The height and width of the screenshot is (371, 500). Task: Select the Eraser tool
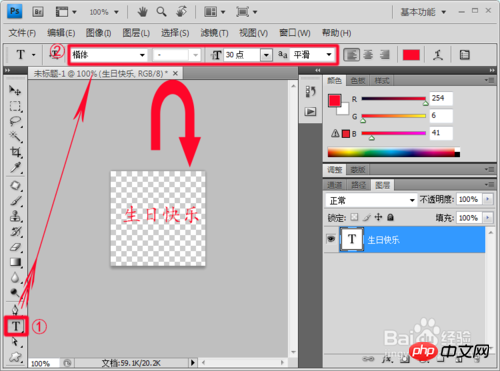[15, 247]
